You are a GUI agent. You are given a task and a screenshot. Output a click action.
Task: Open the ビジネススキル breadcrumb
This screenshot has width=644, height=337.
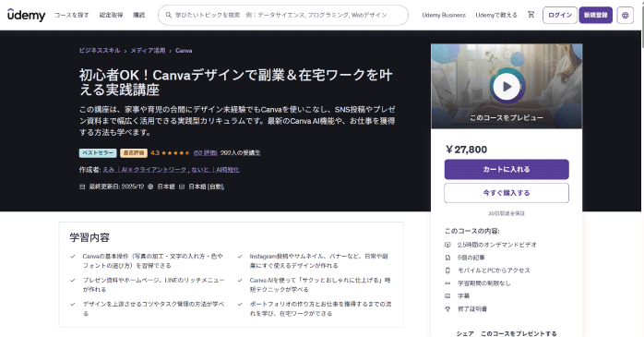(x=100, y=51)
